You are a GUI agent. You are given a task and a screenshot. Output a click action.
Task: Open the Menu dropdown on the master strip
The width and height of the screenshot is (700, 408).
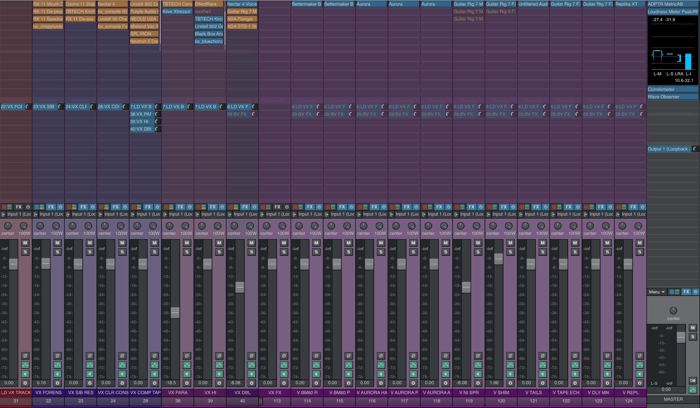(657, 292)
